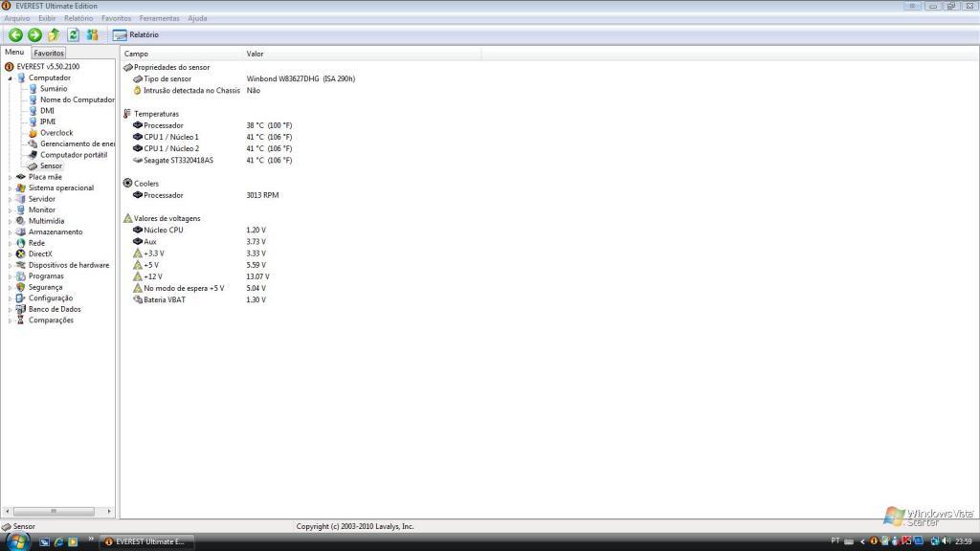Open the Exibir menu
Viewport: 980px width, 551px height.
[x=47, y=18]
